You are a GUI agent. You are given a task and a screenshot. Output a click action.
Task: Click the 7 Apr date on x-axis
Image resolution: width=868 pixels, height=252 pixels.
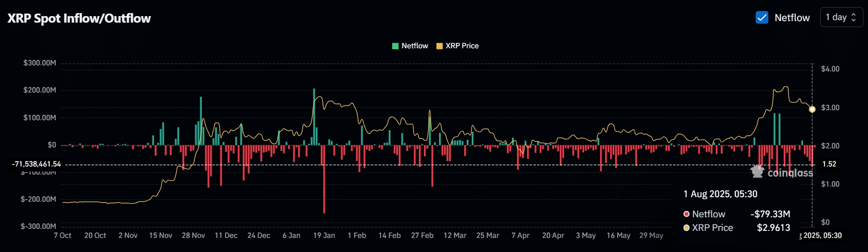(x=520, y=235)
